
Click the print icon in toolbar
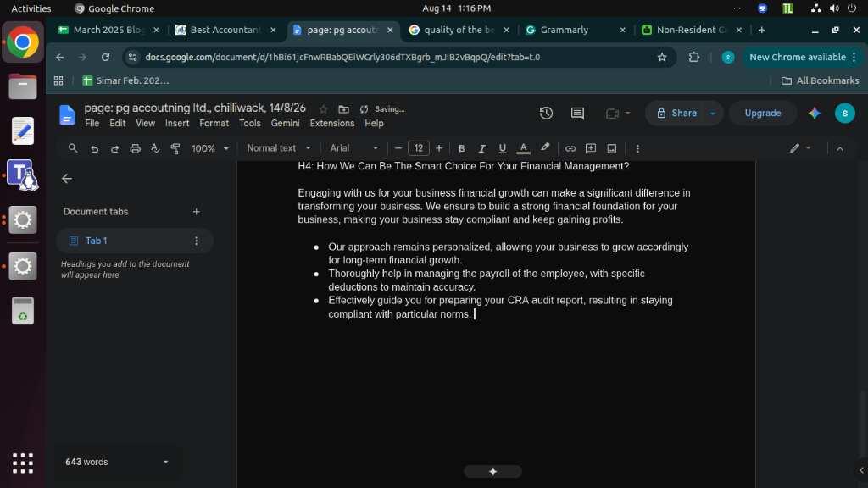[x=135, y=148]
